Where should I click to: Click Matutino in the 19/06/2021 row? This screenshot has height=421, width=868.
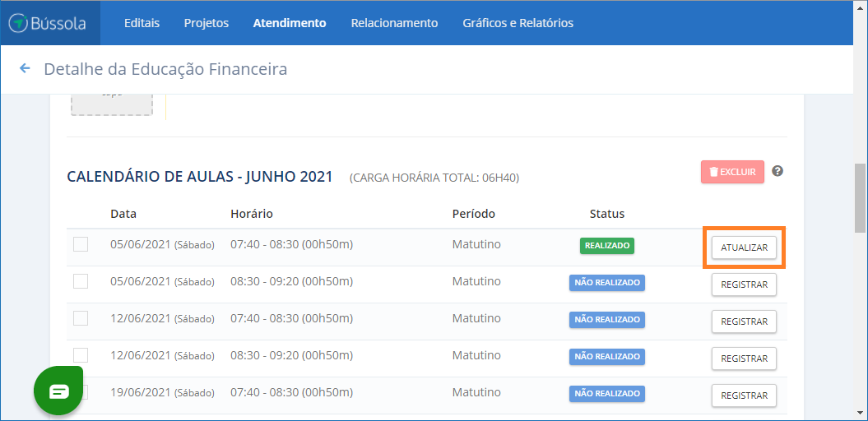(x=476, y=392)
